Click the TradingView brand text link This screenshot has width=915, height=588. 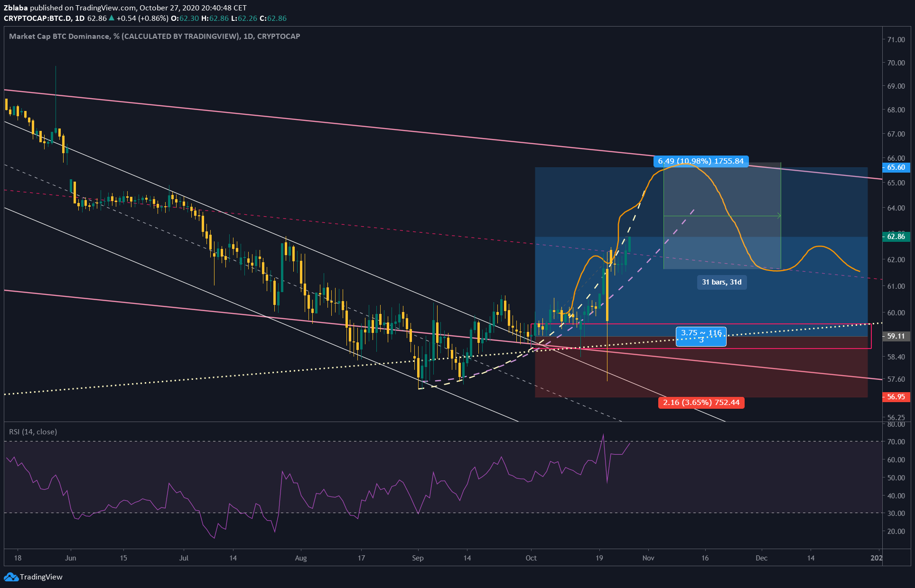pyautogui.click(x=41, y=577)
